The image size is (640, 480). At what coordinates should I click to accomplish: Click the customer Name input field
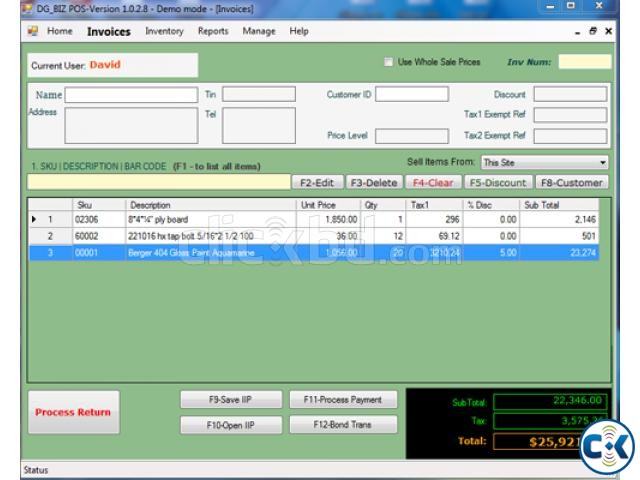pos(131,95)
